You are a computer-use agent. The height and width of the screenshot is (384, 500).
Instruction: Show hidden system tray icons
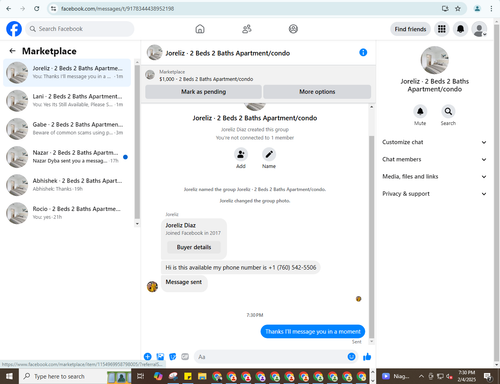coord(421,376)
